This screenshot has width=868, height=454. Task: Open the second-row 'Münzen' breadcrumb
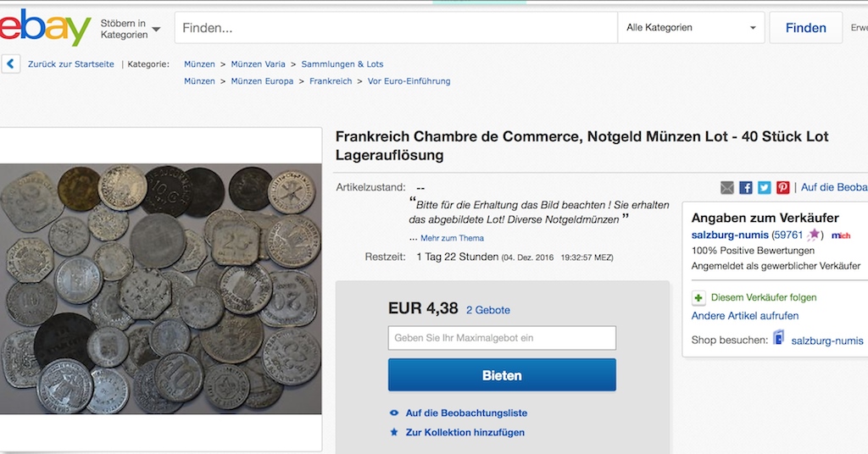199,81
